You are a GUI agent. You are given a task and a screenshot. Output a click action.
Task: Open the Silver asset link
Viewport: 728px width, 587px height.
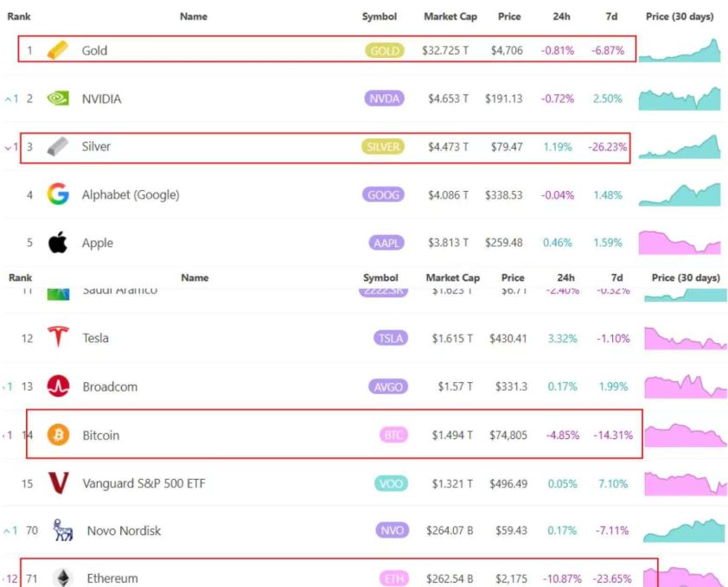point(96,146)
